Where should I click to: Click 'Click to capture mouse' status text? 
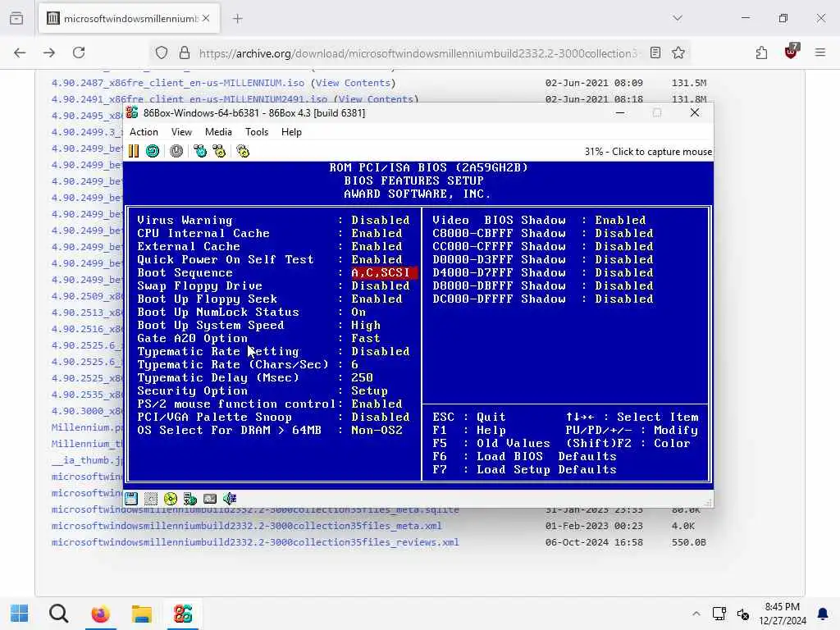pyautogui.click(x=662, y=152)
